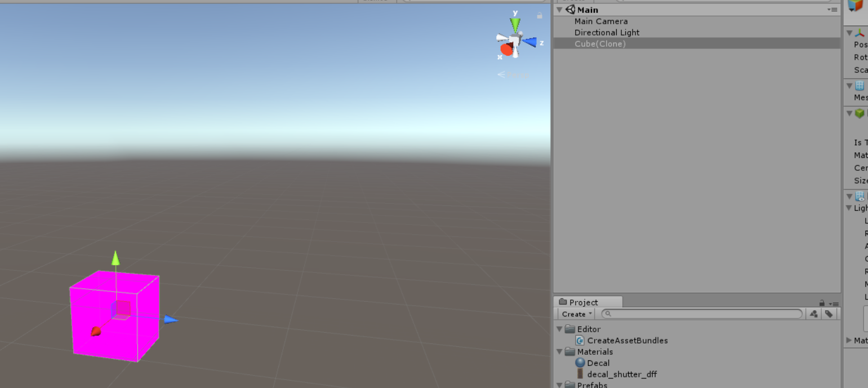Screen dimensions: 868x388
Task: Click the blue Z axis cone on scene gizmo
Action: (x=529, y=42)
